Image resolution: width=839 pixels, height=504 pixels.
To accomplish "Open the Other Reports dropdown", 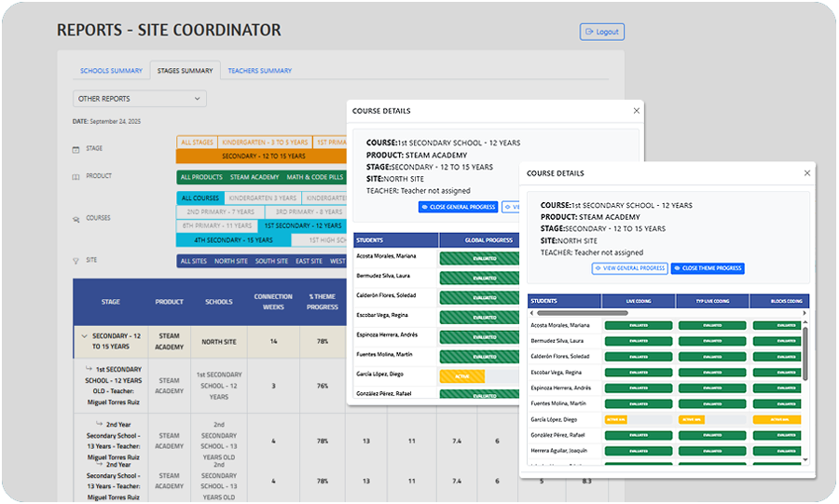I will point(140,99).
